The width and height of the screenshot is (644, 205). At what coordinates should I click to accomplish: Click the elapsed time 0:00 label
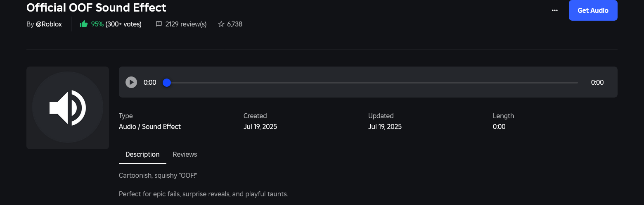click(x=150, y=82)
